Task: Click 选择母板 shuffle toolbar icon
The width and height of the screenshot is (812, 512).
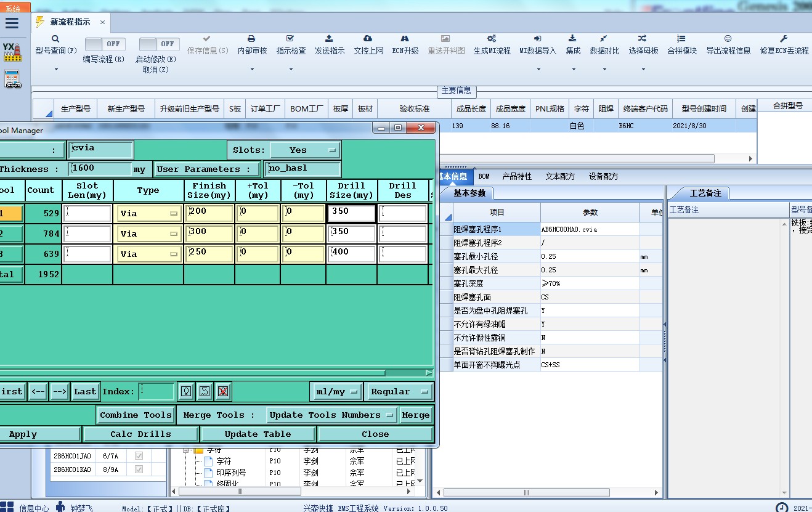Action: (x=643, y=38)
